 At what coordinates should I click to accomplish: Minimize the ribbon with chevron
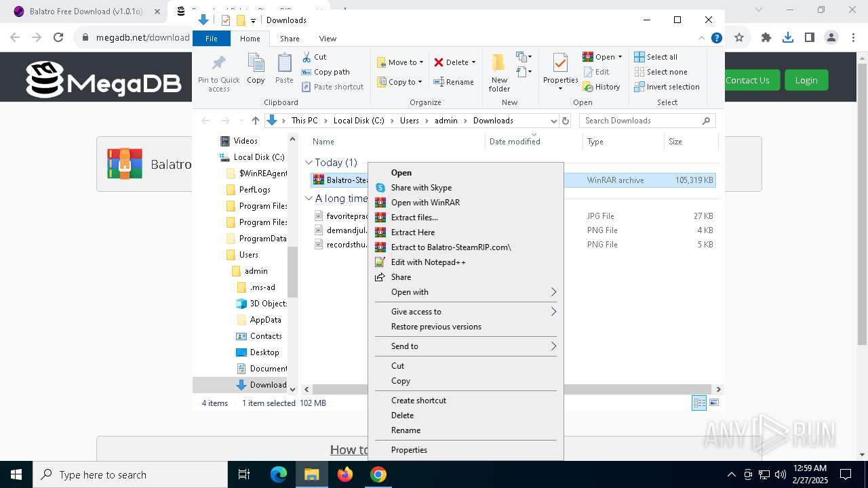click(x=702, y=39)
